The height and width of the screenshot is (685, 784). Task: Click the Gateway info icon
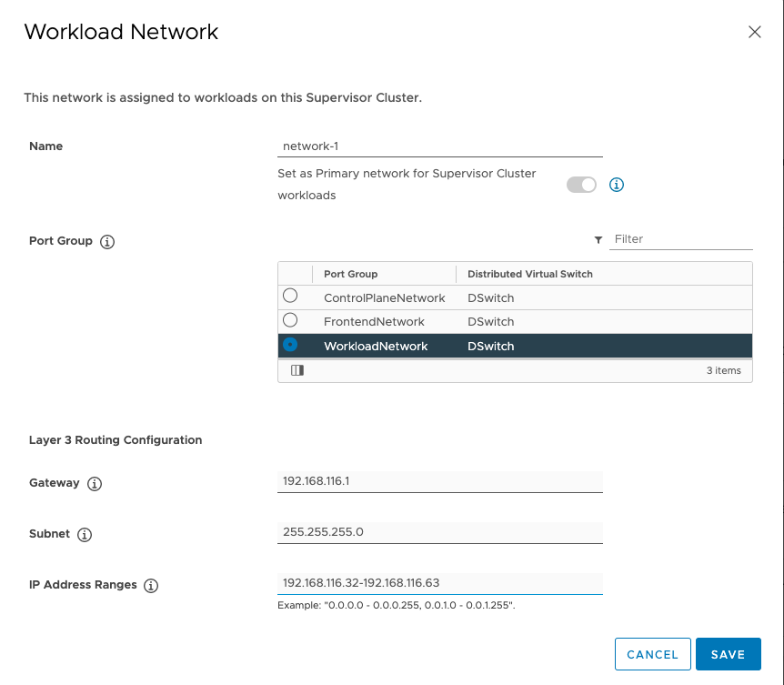pos(95,484)
